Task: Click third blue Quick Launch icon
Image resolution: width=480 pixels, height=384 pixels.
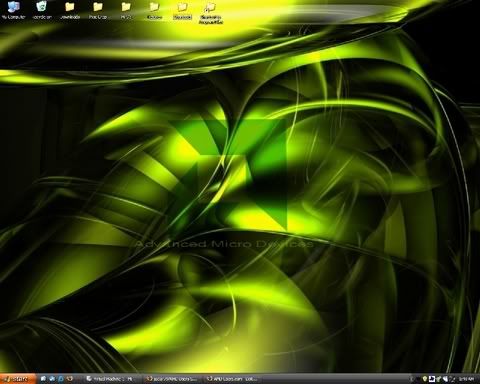Action: (x=61, y=379)
